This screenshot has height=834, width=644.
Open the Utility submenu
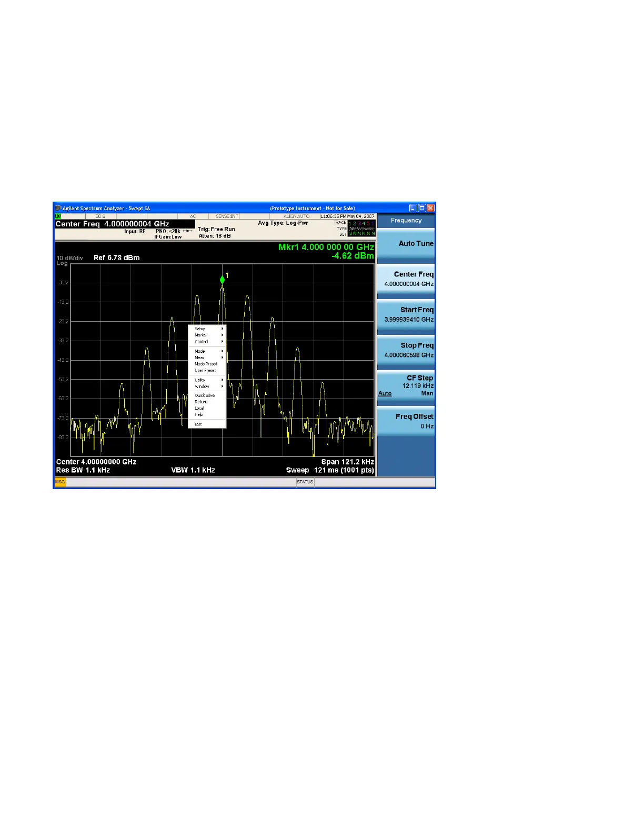click(x=207, y=380)
